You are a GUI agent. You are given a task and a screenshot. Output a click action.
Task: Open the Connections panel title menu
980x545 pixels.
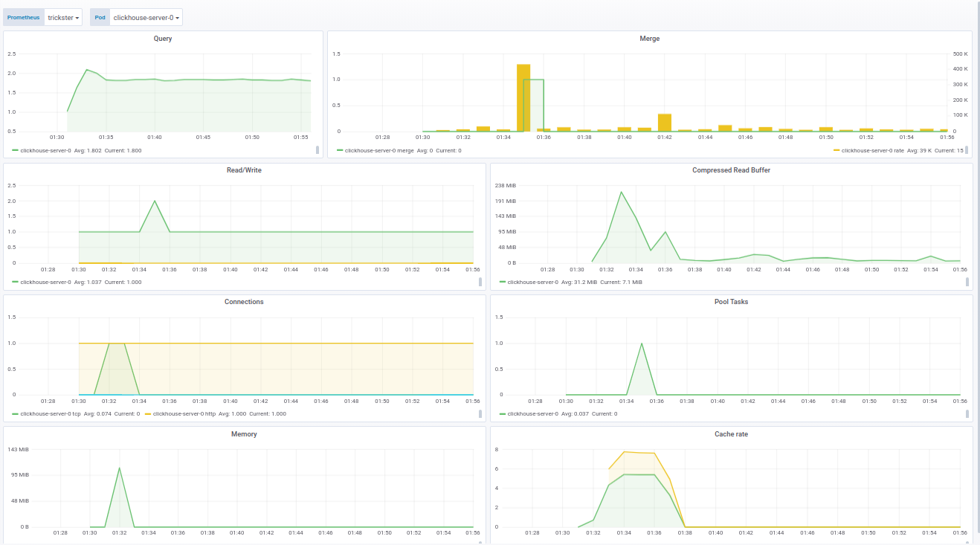[x=244, y=302]
